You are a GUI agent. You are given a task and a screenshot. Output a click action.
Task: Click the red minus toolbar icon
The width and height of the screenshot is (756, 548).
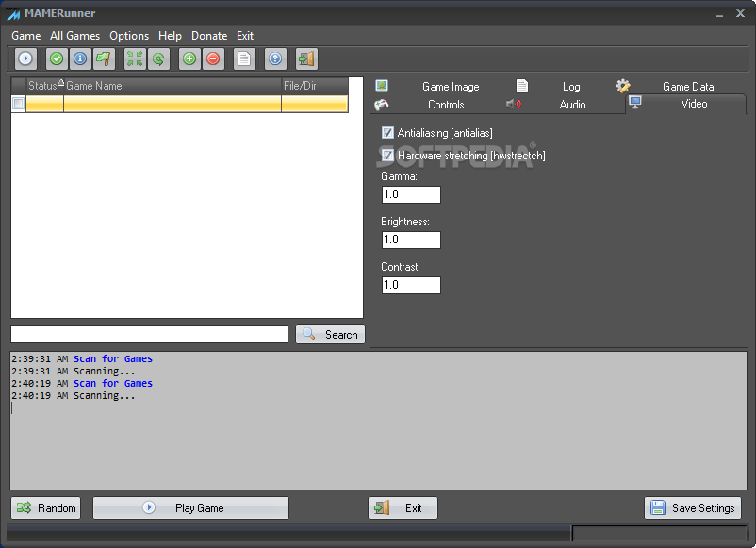click(x=213, y=58)
